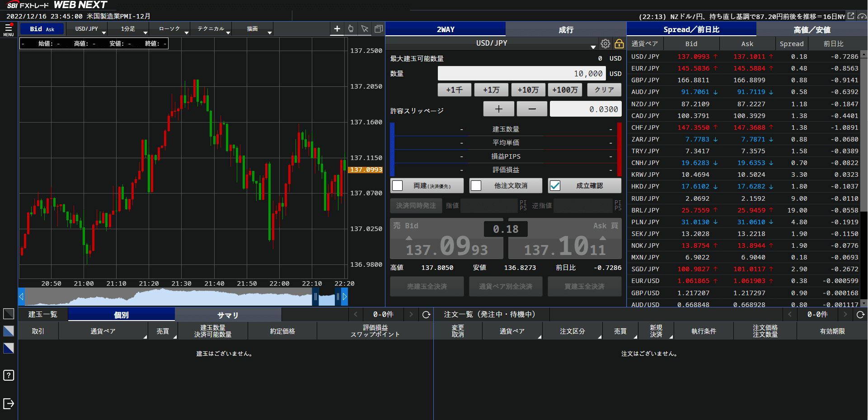Select the crosshair plus cursor tool
Screen dimensions: 868x420
337,29
